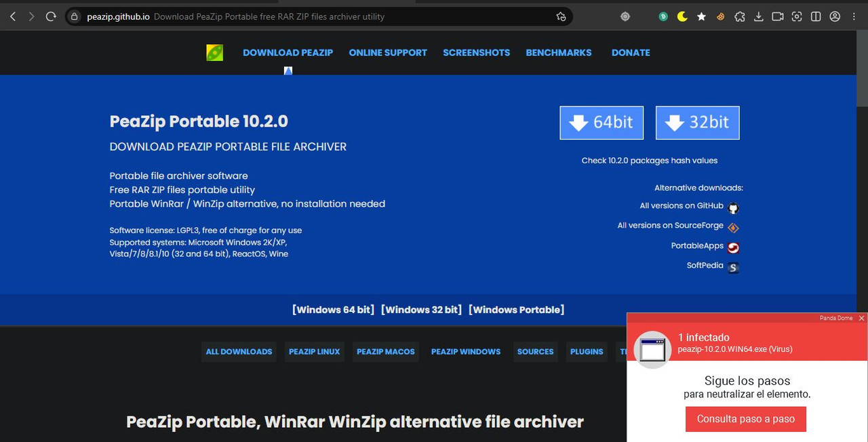Open the DONATE page
The image size is (868, 442).
[x=631, y=52]
